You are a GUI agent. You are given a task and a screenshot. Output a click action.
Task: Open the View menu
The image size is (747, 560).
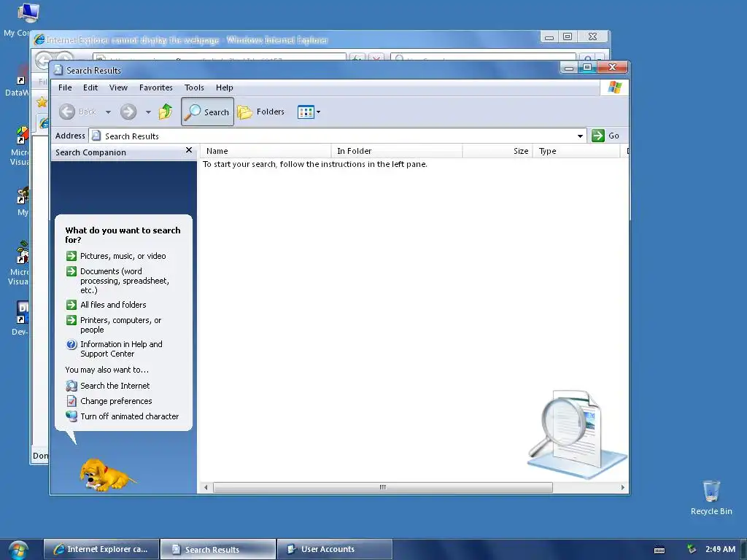point(118,87)
